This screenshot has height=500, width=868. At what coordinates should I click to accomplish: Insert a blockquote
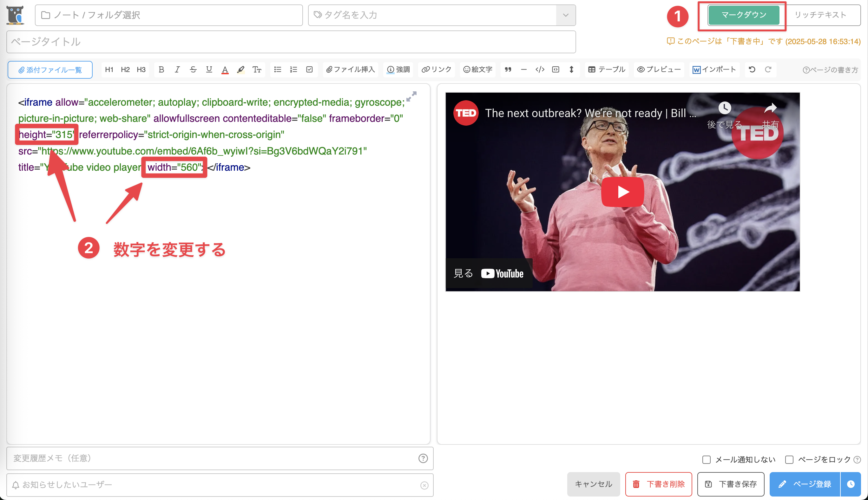(508, 70)
